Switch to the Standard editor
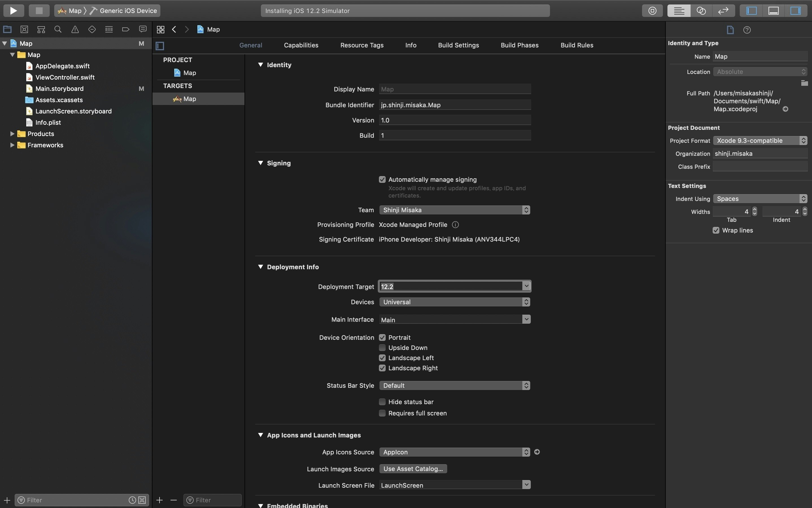The image size is (812, 508). [x=679, y=10]
